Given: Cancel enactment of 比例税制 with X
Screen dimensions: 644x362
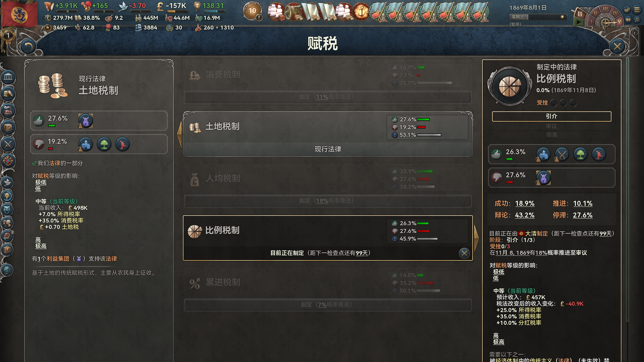Looking at the screenshot, I should (464, 253).
